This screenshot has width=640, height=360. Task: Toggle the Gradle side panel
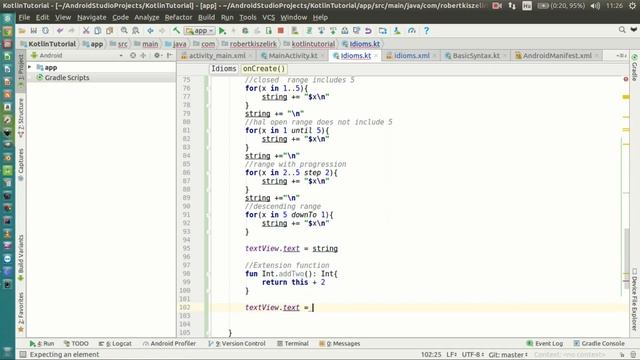[635, 68]
